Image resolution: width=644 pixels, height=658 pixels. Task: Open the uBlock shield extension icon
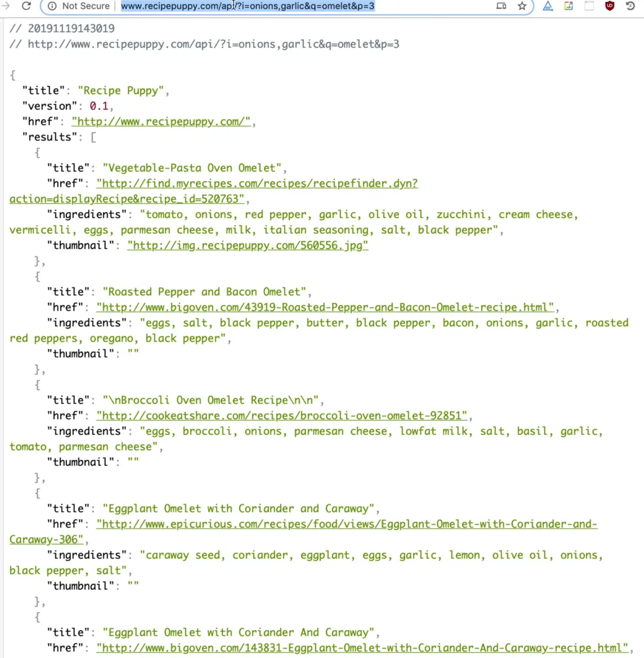click(x=610, y=6)
